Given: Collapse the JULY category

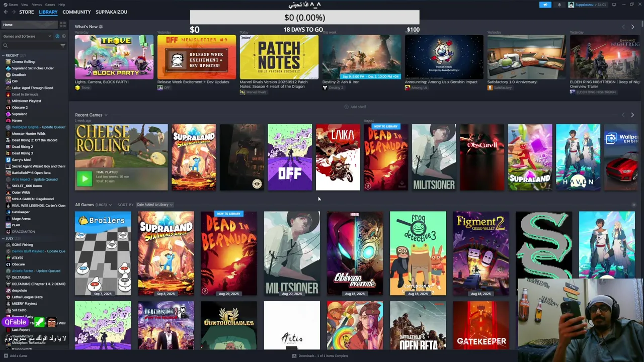Looking at the screenshot, I should point(4,238).
